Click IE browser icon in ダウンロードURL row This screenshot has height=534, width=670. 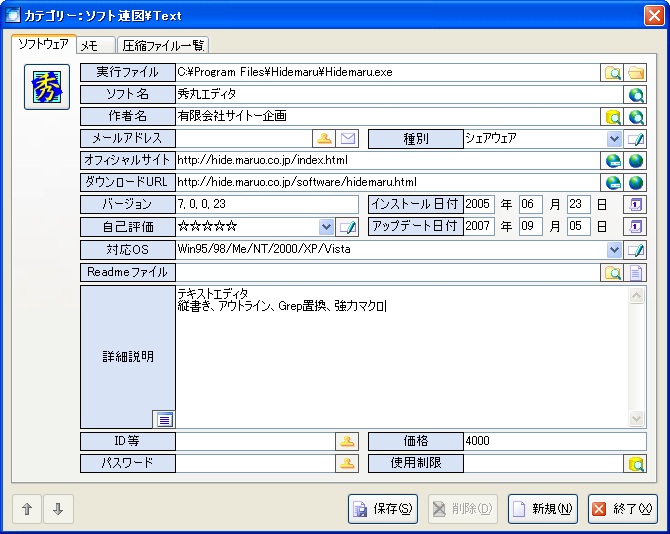[612, 183]
